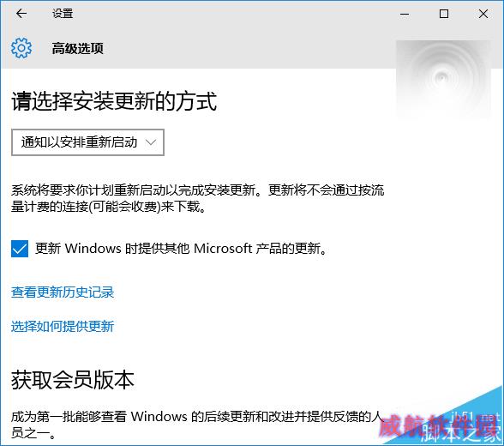The width and height of the screenshot is (504, 446).
Task: Select the 获取会员版本 heading
Action: click(x=73, y=380)
